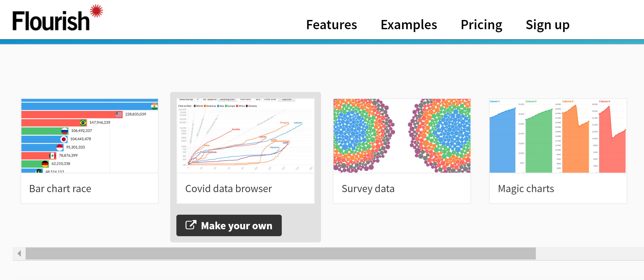The image size is (644, 280).
Task: Click the Sign up link
Action: (548, 25)
